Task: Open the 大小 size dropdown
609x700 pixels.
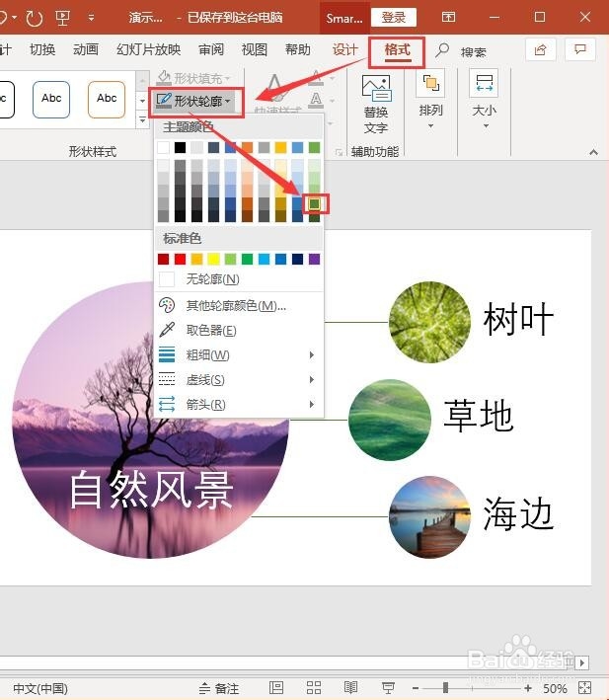Action: pyautogui.click(x=484, y=100)
